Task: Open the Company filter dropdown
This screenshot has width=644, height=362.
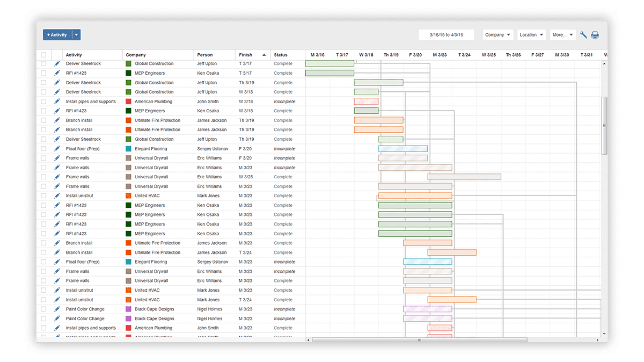Action: 497,35
